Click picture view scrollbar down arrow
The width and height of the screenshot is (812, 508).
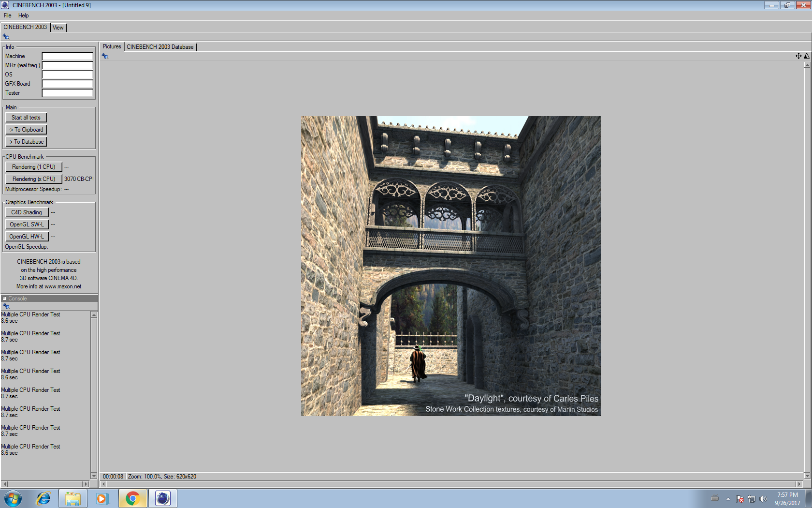click(x=807, y=476)
